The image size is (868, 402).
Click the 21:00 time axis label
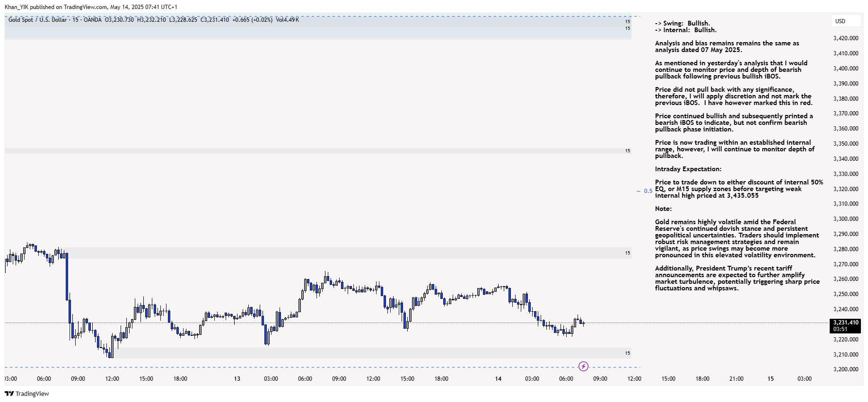(736, 379)
